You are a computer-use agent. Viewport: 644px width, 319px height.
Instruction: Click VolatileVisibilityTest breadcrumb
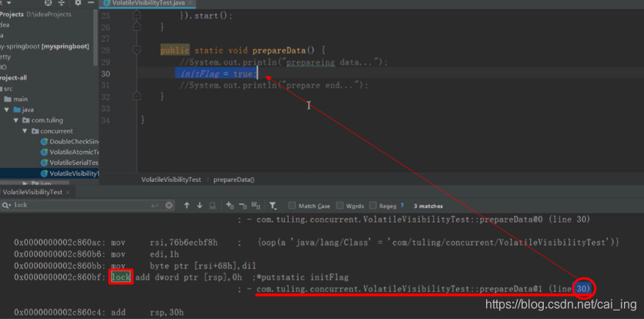click(x=171, y=180)
